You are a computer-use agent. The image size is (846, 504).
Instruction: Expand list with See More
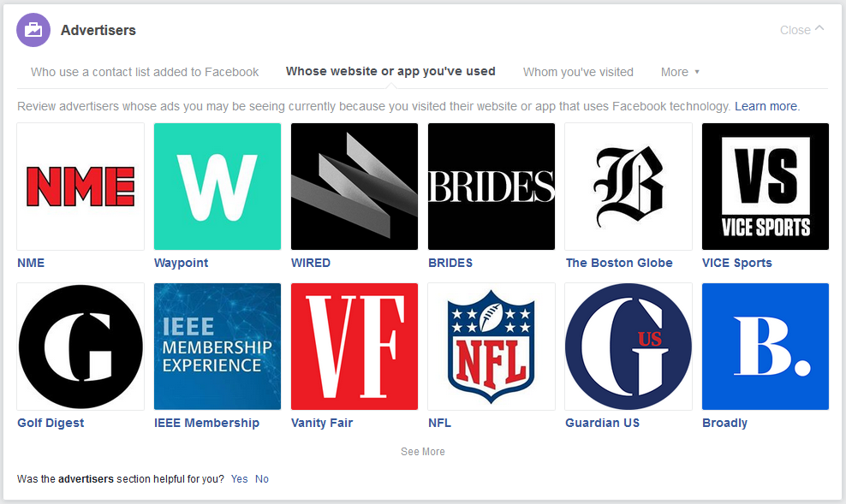click(423, 452)
